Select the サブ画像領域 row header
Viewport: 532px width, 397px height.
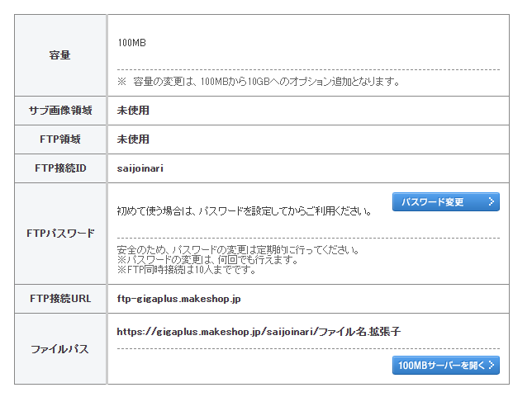coord(60,111)
